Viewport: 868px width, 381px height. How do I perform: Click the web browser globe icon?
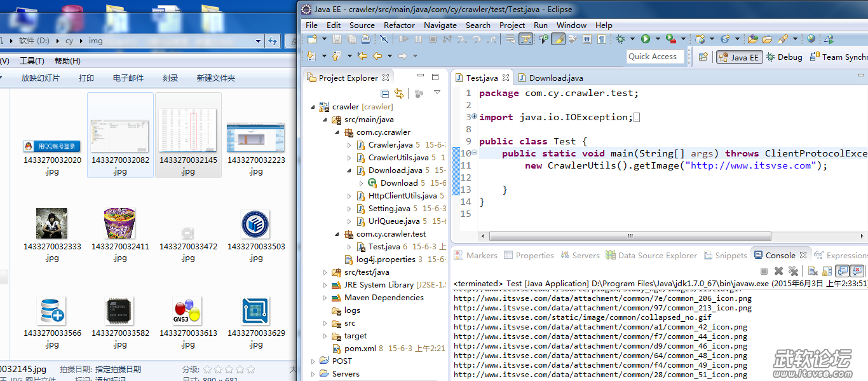pyautogui.click(x=811, y=39)
